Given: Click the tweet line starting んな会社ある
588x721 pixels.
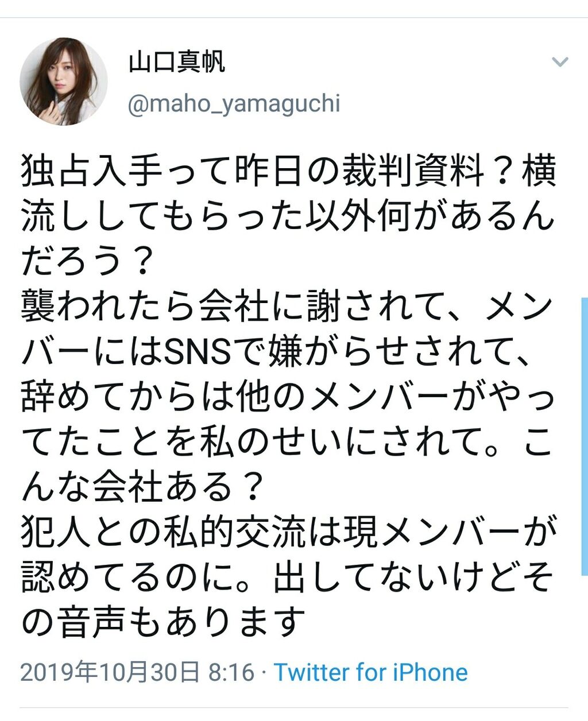Looking at the screenshot, I should coord(142,487).
